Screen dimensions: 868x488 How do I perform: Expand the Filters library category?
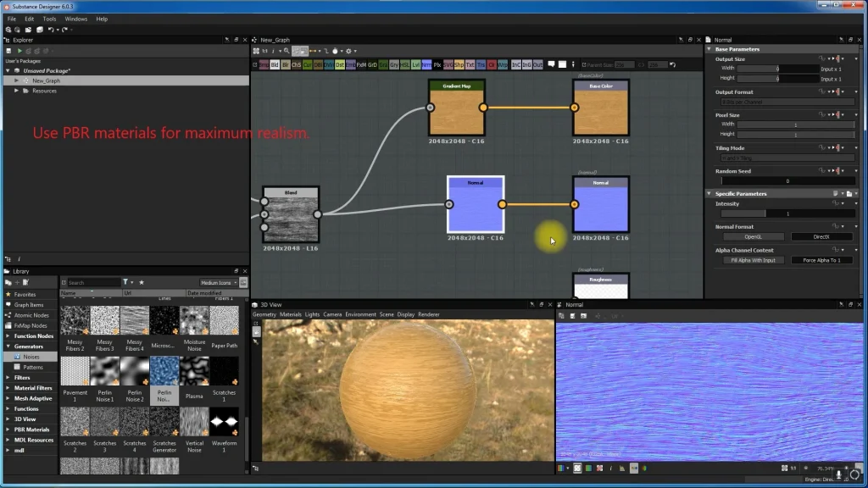pos(8,377)
